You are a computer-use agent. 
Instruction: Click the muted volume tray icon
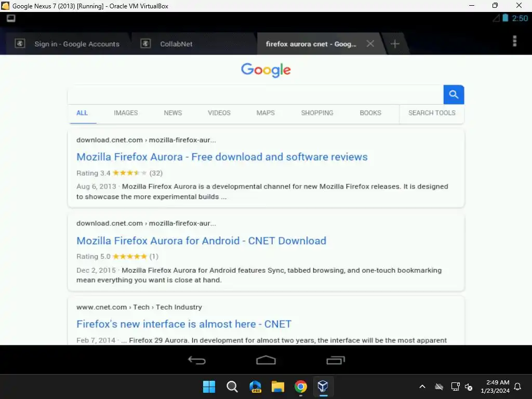(x=469, y=387)
